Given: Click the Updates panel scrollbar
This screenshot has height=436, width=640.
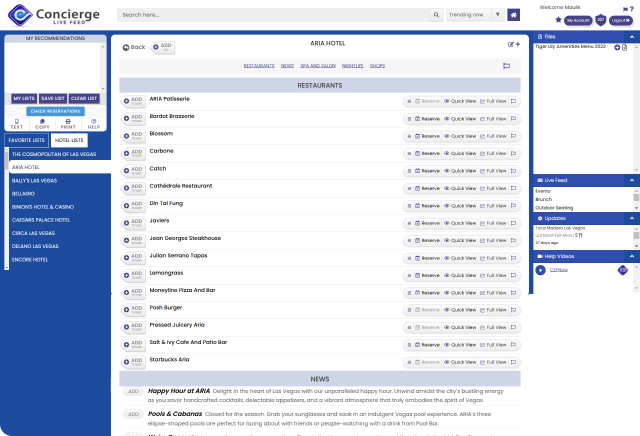Looking at the screenshot, I should [636, 237].
